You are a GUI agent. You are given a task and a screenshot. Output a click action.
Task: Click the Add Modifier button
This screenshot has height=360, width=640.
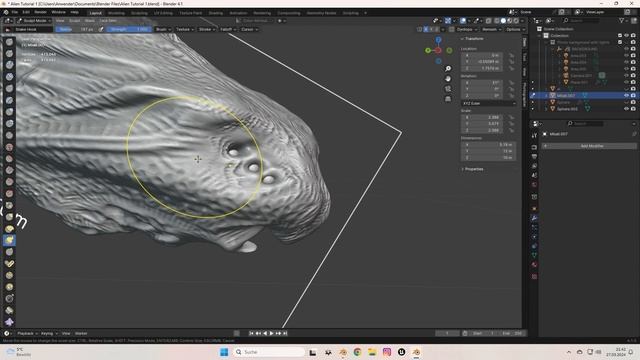click(x=589, y=146)
